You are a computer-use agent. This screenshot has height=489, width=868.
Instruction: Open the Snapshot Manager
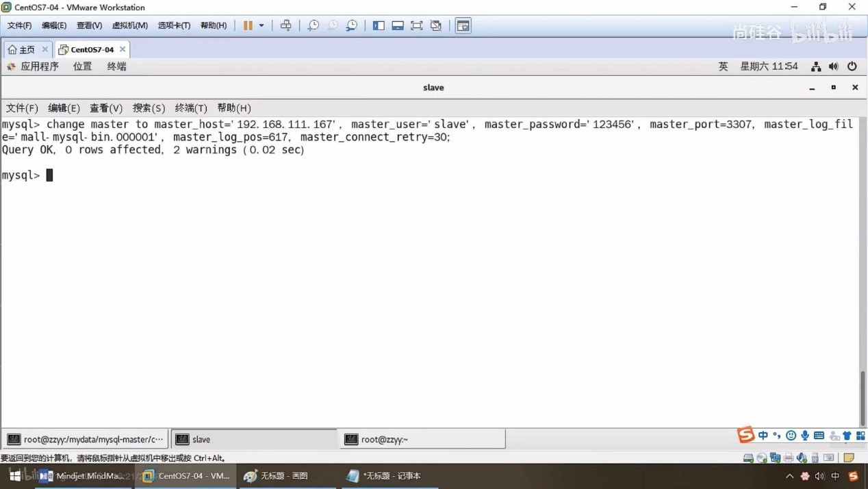[351, 25]
